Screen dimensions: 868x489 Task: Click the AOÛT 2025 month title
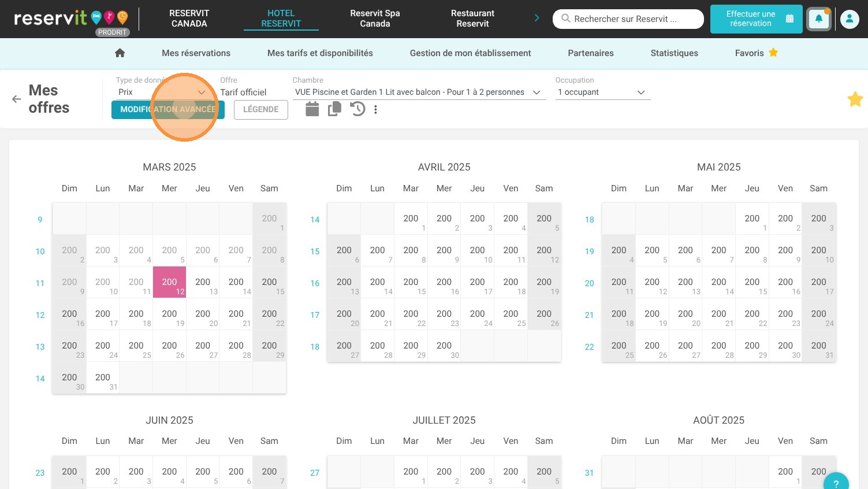click(718, 420)
